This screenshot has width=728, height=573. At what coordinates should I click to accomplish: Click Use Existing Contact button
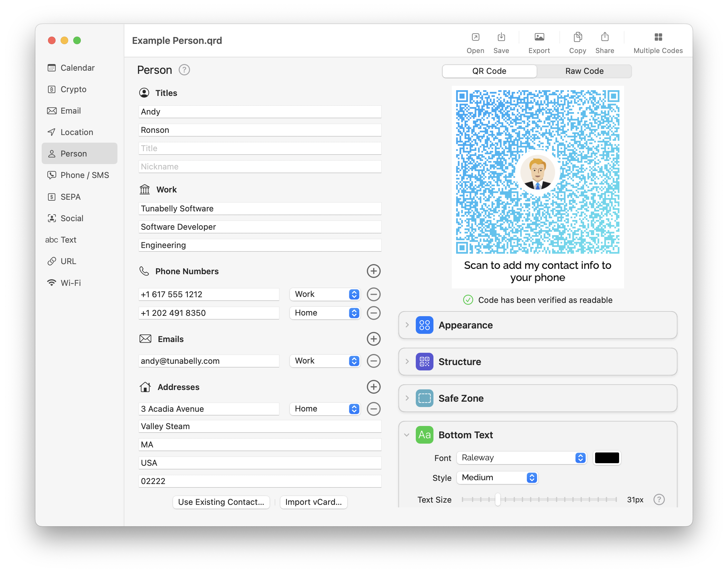[221, 502]
